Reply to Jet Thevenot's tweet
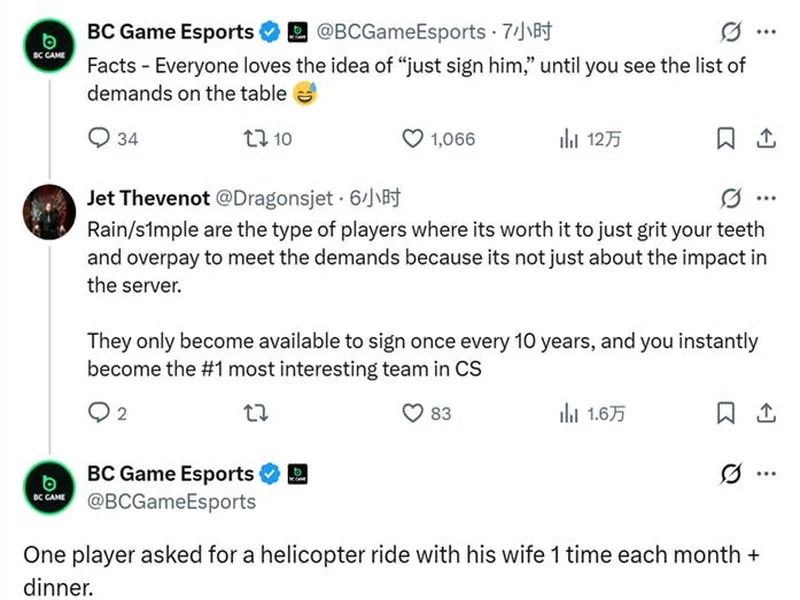Image resolution: width=800 pixels, height=600 pixels. [x=99, y=412]
